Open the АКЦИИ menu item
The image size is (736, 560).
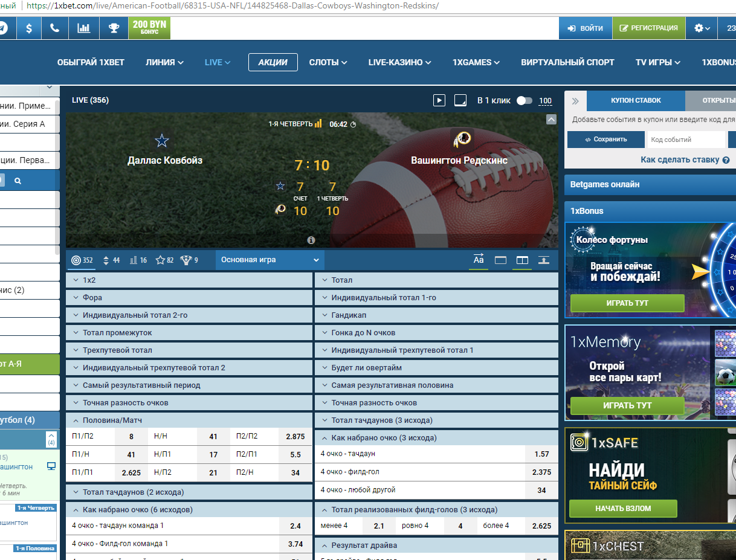273,62
